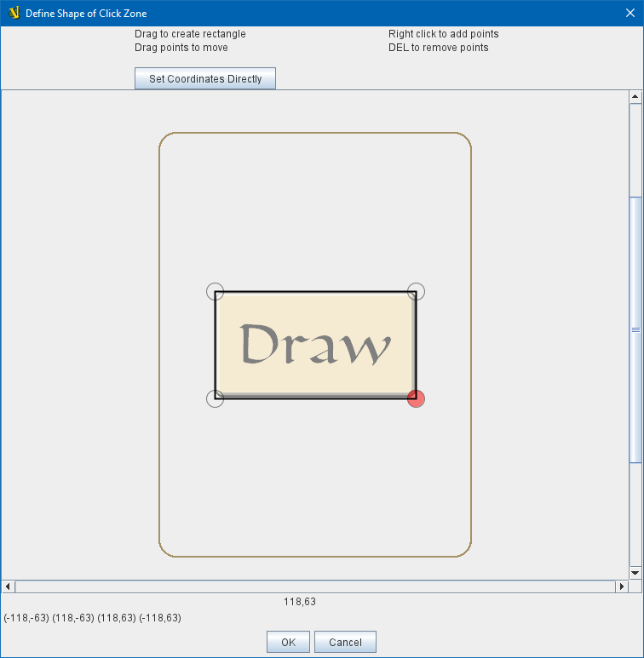Click the 'Drag points to move' hint
644x658 pixels.
point(181,48)
